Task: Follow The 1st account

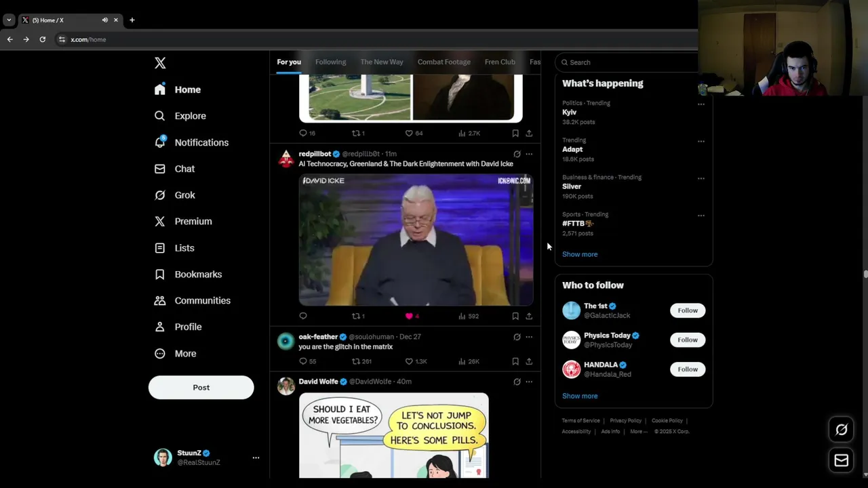Action: (688, 310)
